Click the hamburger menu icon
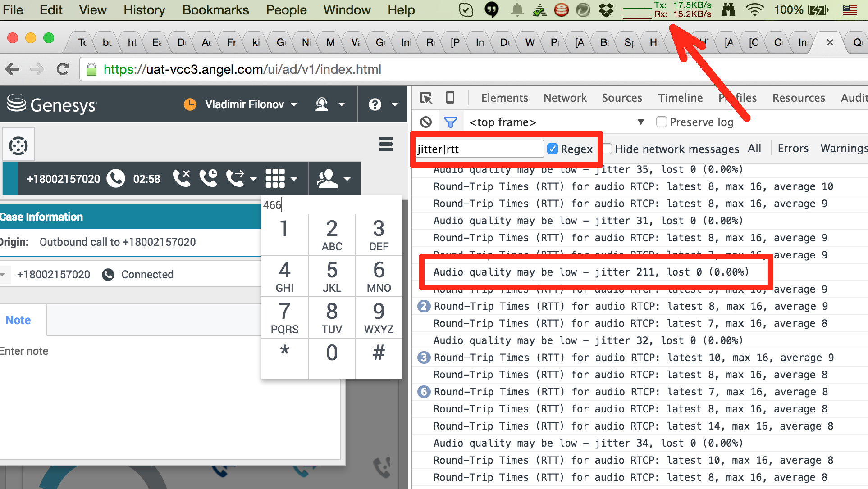The image size is (868, 489). [x=385, y=144]
